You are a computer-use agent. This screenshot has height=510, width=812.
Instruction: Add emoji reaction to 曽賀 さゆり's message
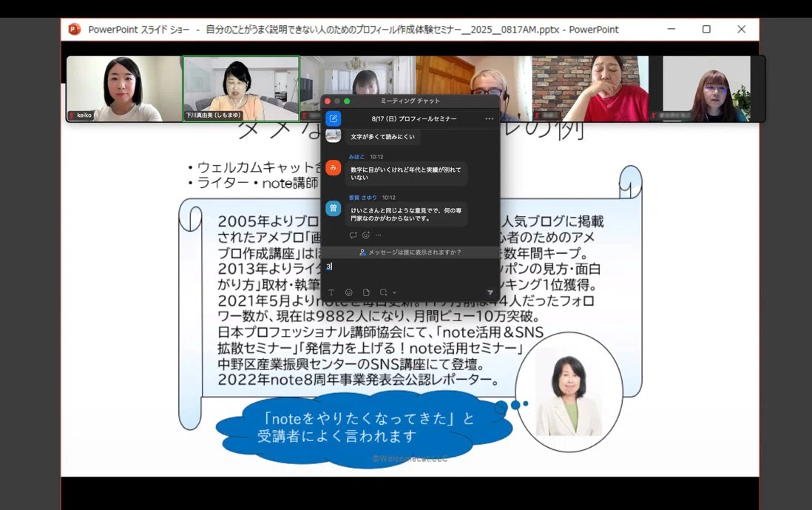click(365, 235)
